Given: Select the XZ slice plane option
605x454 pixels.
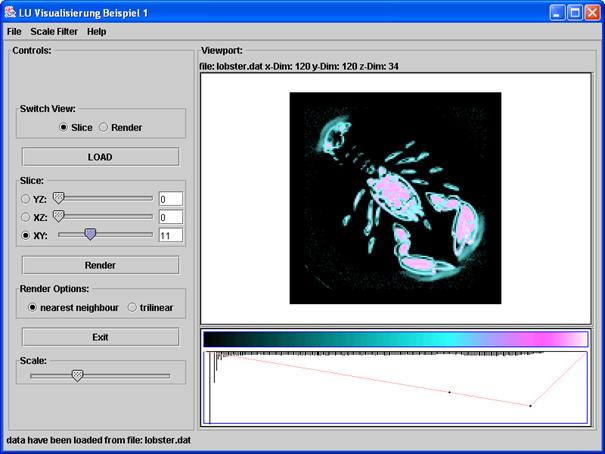Looking at the screenshot, I should [26, 217].
